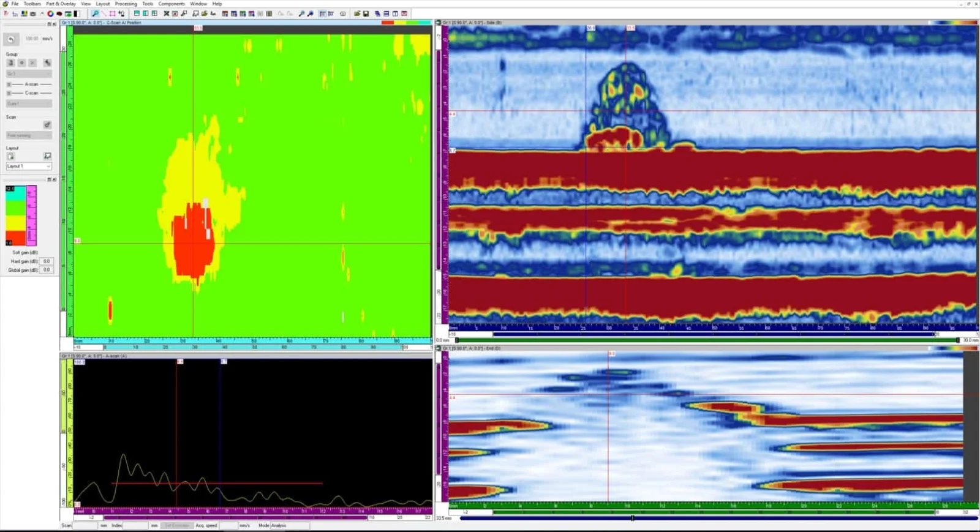Open the Layout 1 dropdown

click(x=29, y=166)
